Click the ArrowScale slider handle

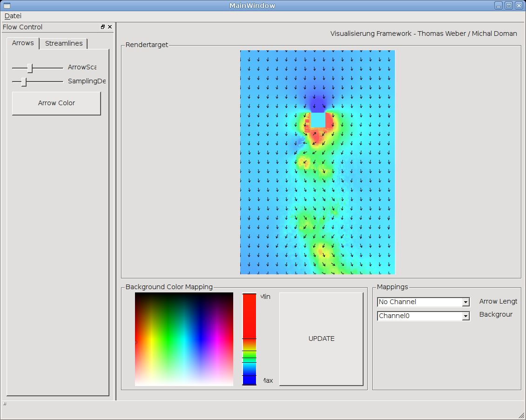[30, 68]
